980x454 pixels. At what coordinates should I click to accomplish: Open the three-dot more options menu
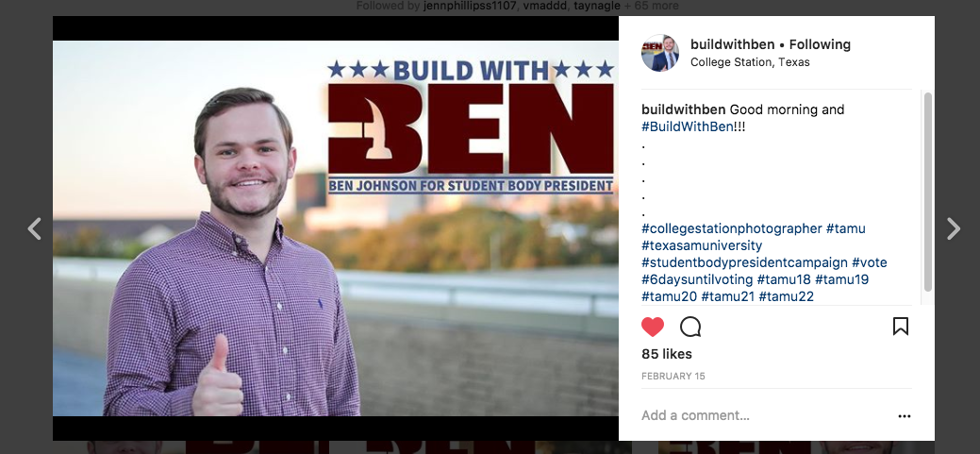[x=905, y=416]
